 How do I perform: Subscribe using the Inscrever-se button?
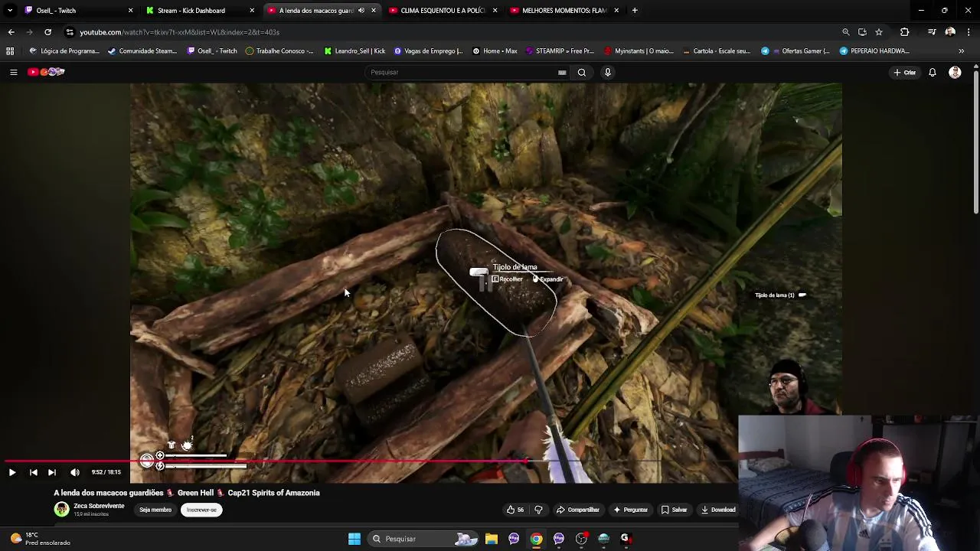pyautogui.click(x=201, y=510)
